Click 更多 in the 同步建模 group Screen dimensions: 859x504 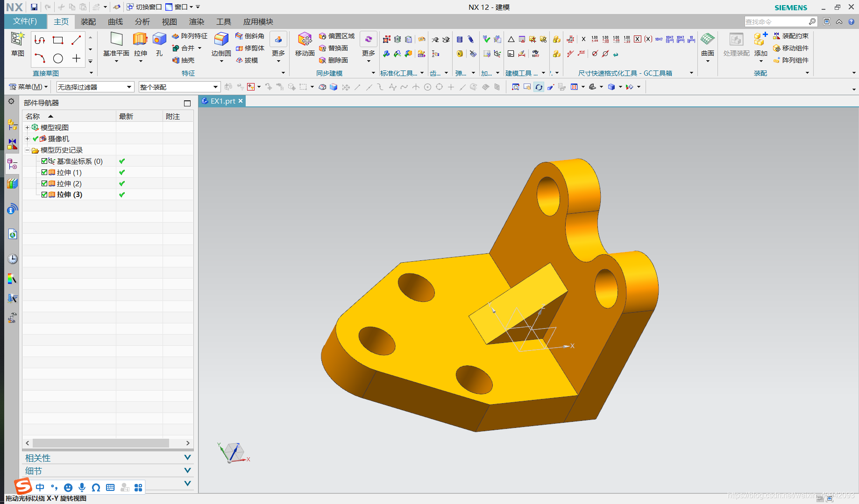point(369,47)
